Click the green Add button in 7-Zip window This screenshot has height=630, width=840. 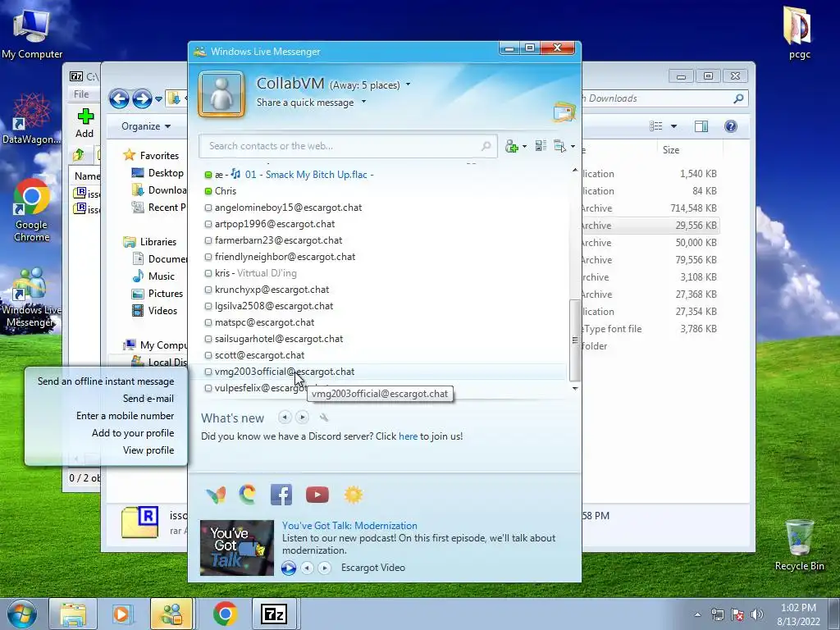[84, 123]
